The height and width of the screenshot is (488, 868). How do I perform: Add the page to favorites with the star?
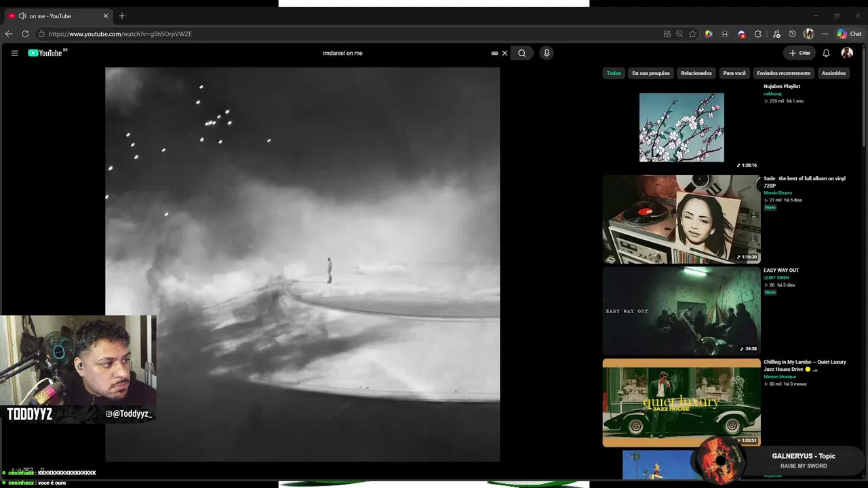click(x=692, y=34)
